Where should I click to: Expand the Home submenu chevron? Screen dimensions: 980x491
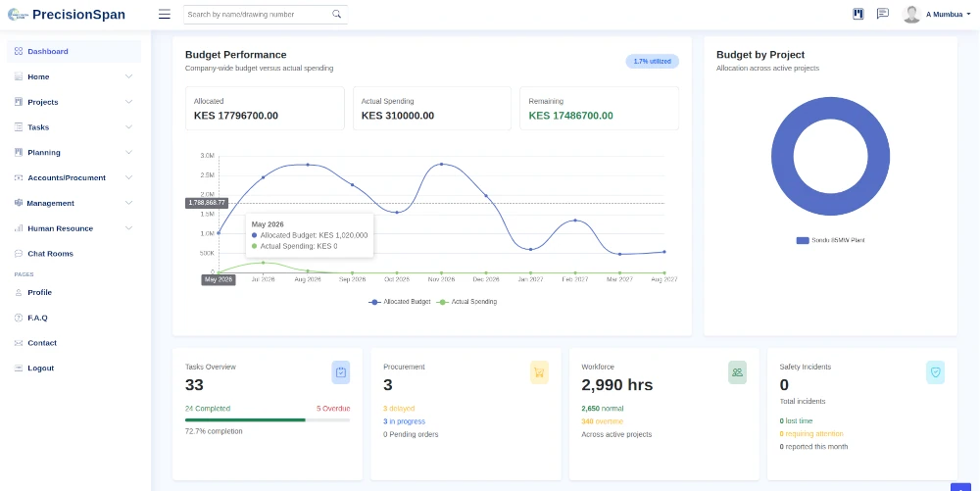pos(128,76)
